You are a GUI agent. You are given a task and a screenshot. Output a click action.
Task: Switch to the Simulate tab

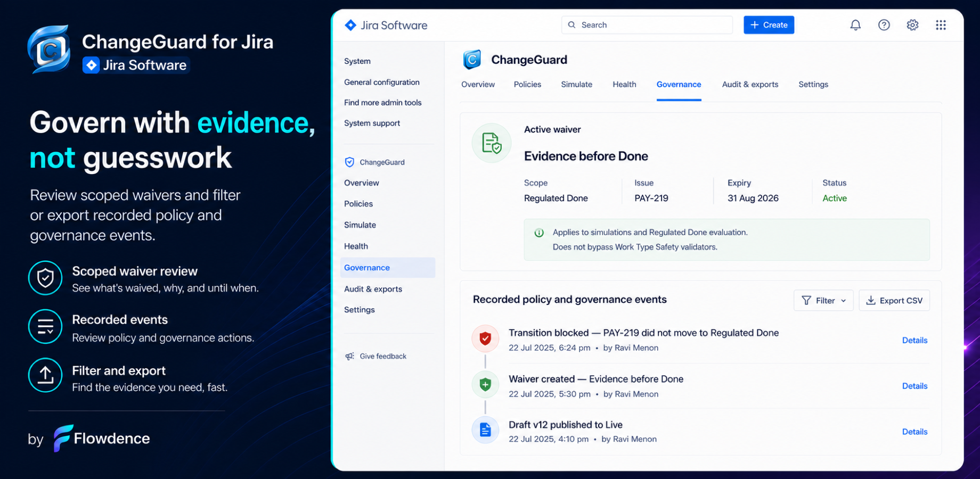576,85
